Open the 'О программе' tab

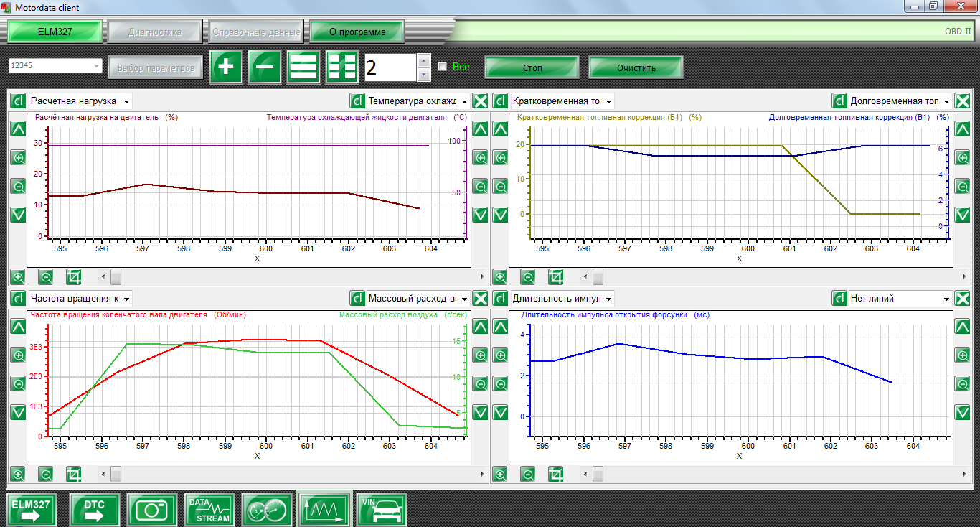[357, 32]
